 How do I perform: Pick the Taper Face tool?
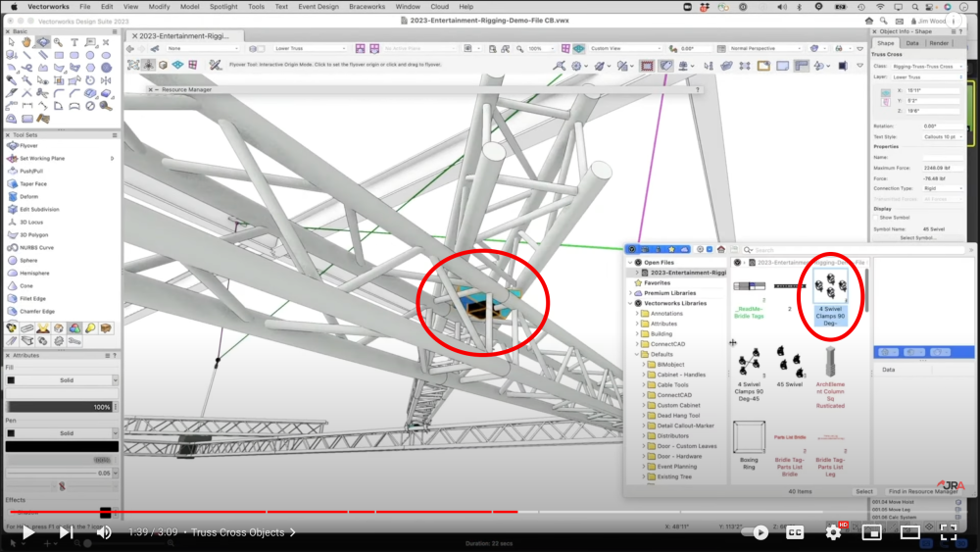[33, 183]
